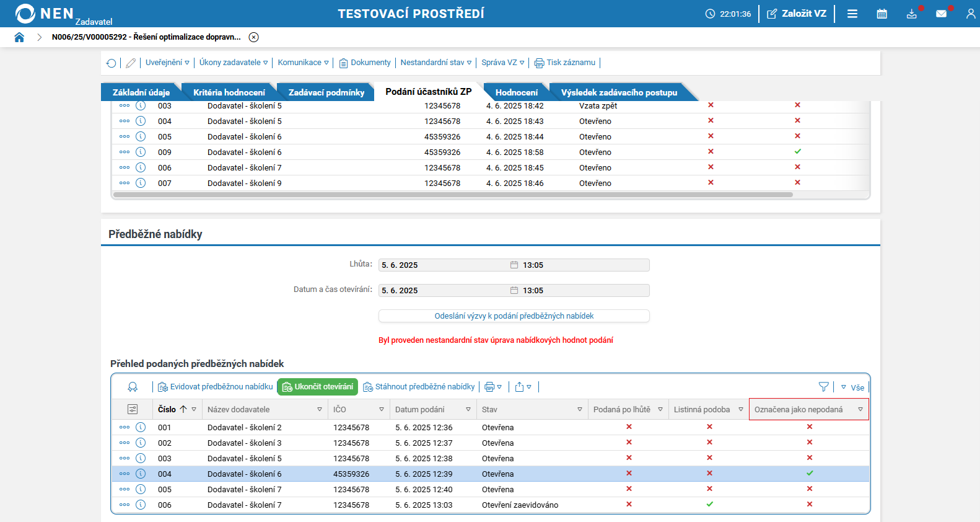Switch to the Hodnocení tab
Screen dimensions: 980x522
pyautogui.click(x=516, y=92)
